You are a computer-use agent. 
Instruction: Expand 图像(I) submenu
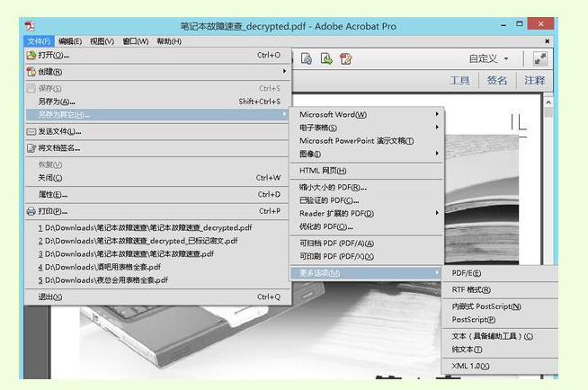pyautogui.click(x=437, y=154)
